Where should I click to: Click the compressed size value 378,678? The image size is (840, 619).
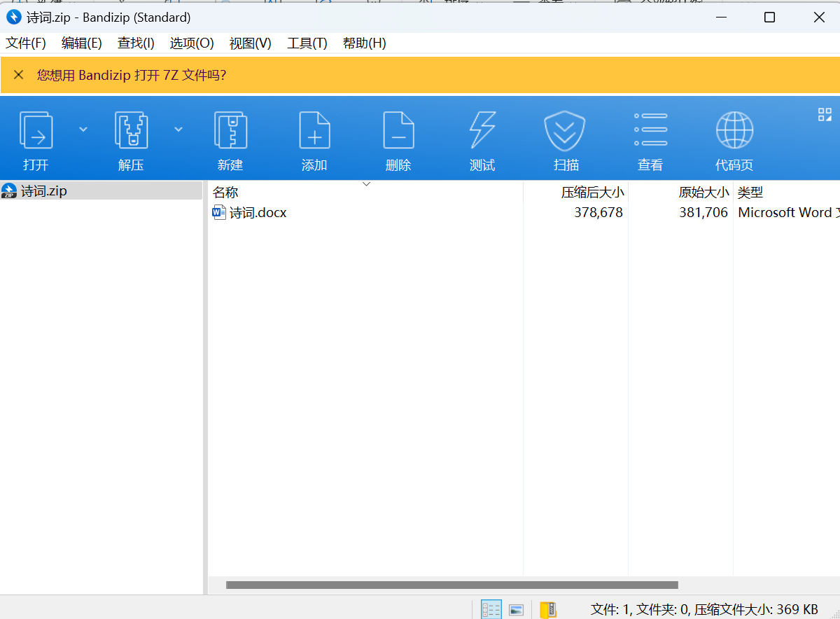click(598, 212)
